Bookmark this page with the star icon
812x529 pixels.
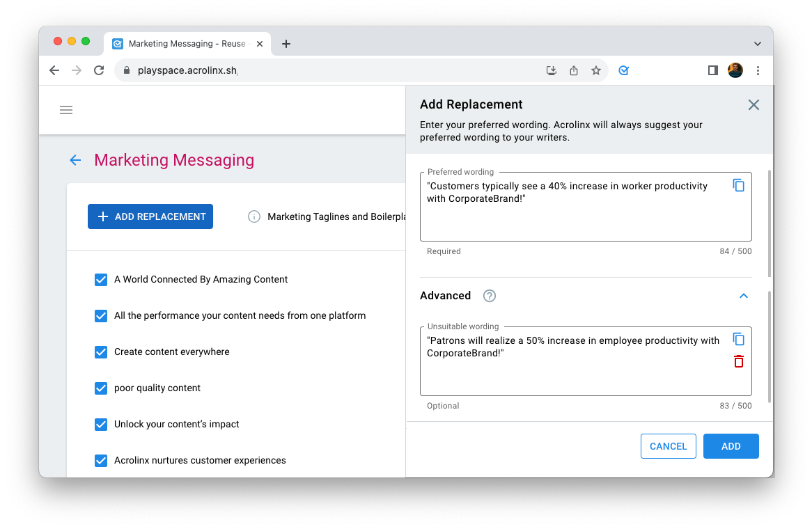click(596, 70)
